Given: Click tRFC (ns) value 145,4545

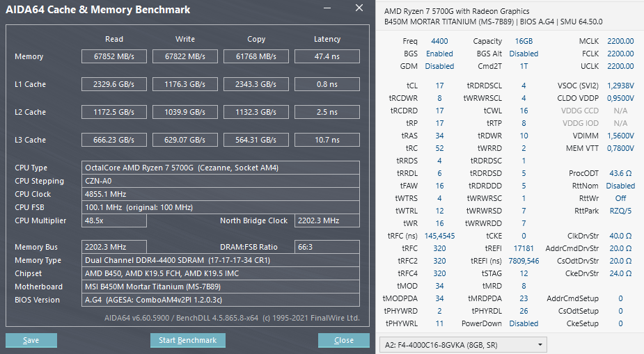Looking at the screenshot, I should [x=439, y=236].
